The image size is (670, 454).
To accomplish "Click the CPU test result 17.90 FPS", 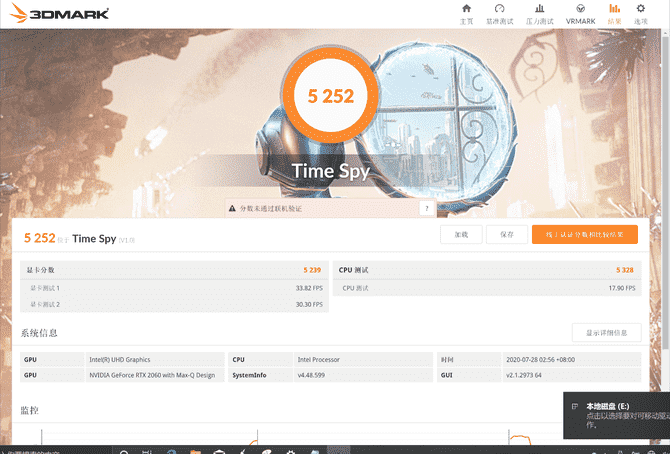I will point(622,288).
